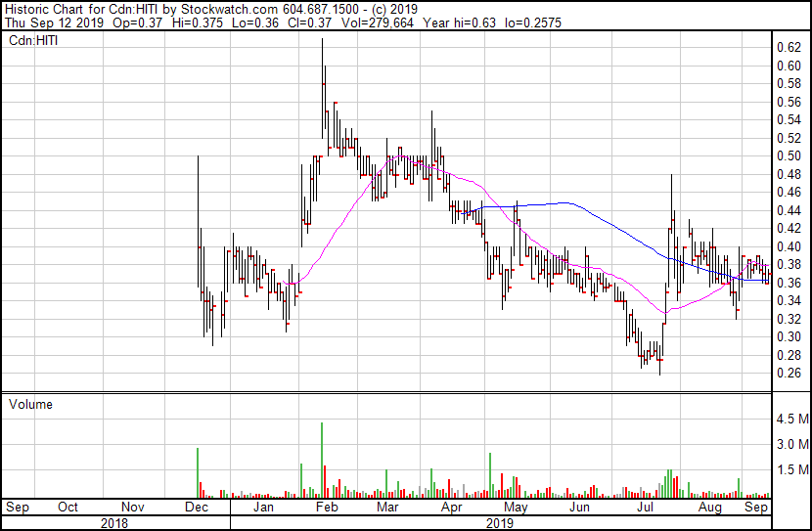Select the 0.44 price axis label
The height and width of the screenshot is (531, 812).
click(789, 210)
